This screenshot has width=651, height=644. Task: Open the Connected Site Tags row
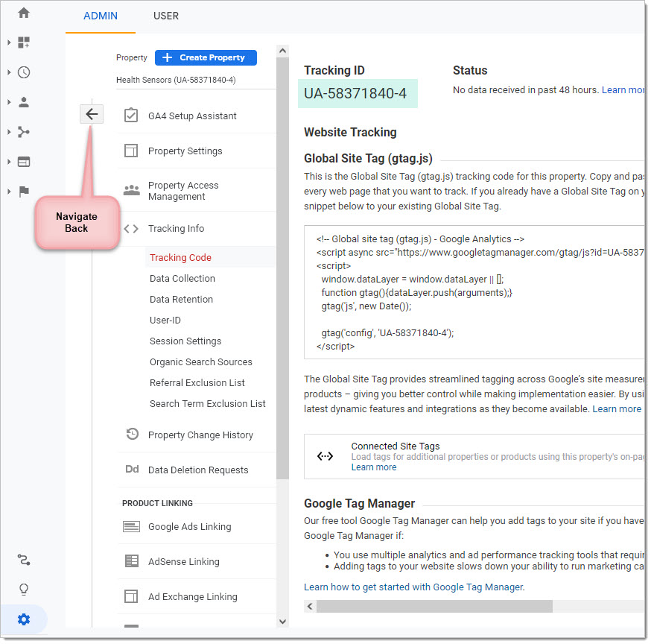point(474,457)
